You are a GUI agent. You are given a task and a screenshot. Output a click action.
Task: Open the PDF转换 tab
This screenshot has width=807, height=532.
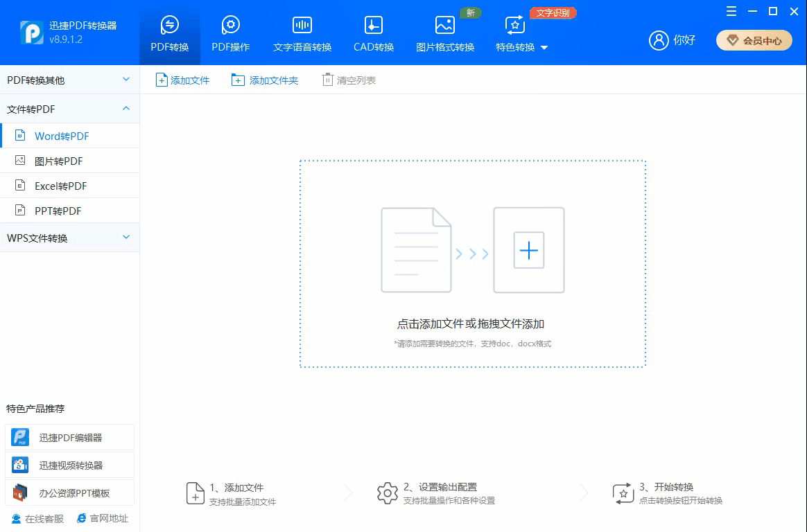(x=170, y=34)
